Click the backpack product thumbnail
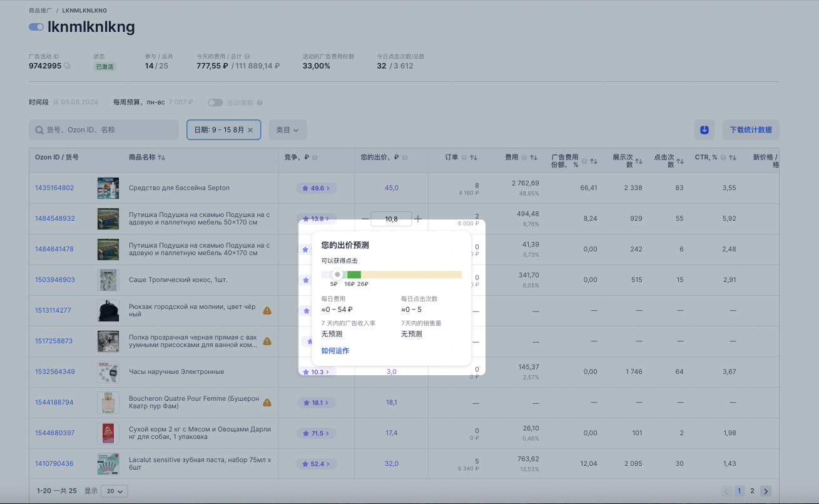The width and height of the screenshot is (819, 504). pos(108,310)
